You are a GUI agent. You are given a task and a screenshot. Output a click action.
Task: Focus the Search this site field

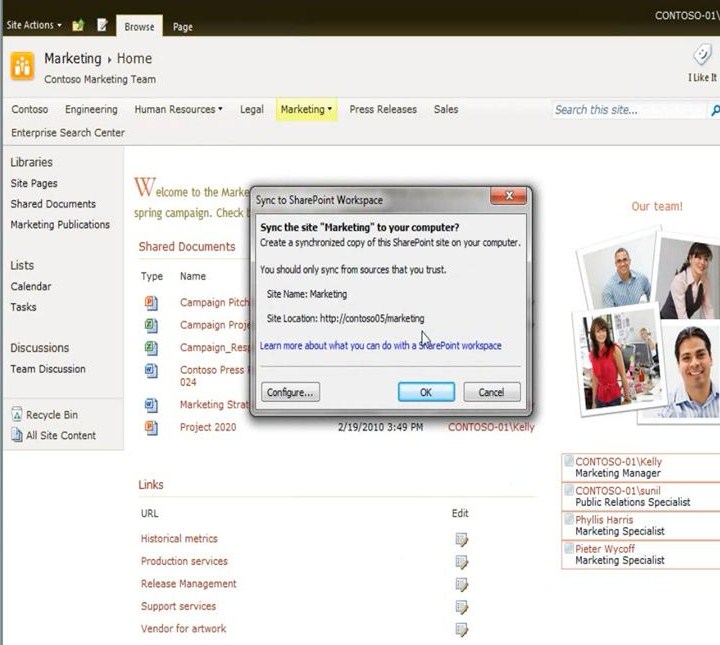(x=629, y=110)
